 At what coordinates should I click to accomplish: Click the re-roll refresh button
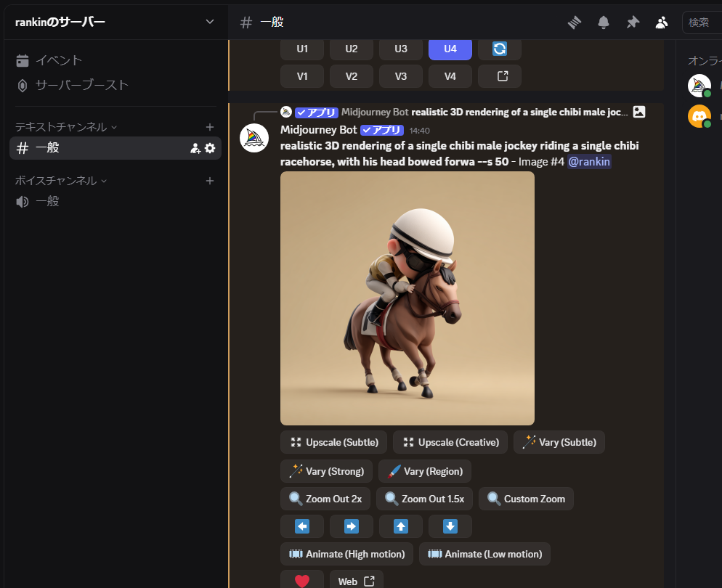coord(500,49)
